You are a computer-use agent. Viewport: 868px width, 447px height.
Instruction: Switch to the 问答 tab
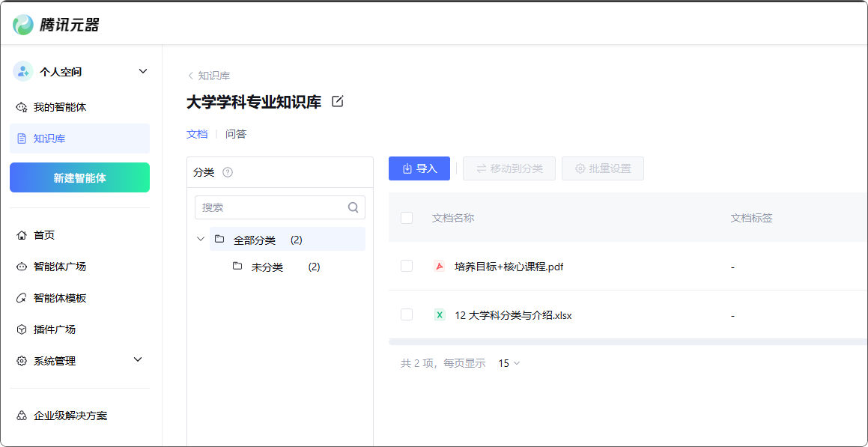236,134
